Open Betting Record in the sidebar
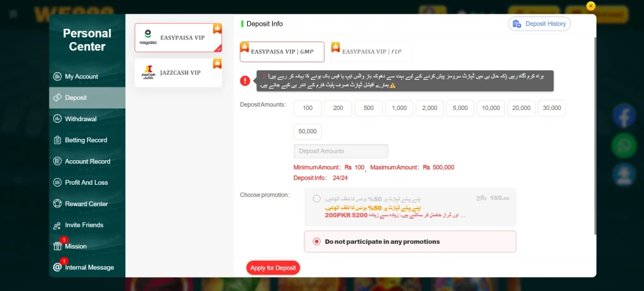644x291 pixels. click(x=87, y=140)
